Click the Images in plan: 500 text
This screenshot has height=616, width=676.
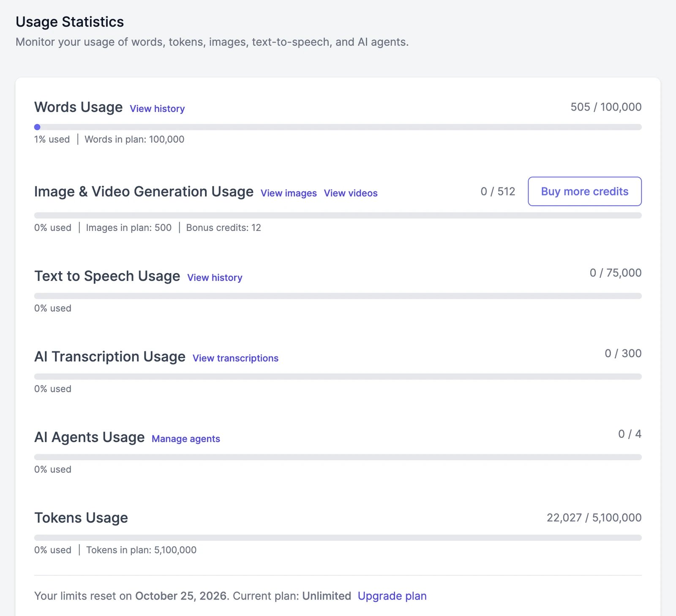point(129,228)
